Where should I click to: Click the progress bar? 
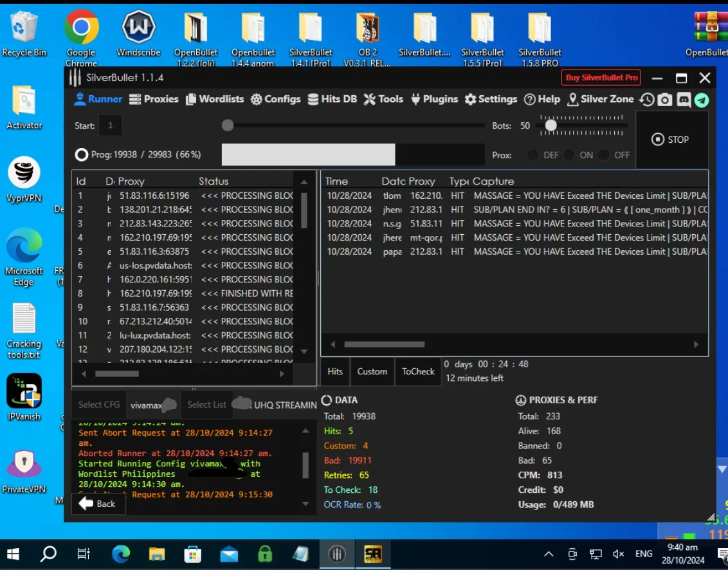(x=353, y=154)
